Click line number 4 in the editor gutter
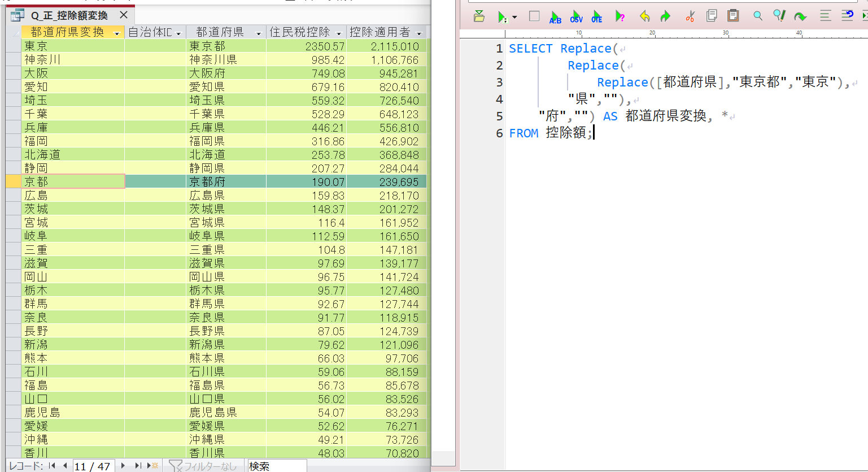The width and height of the screenshot is (868, 472). (499, 99)
